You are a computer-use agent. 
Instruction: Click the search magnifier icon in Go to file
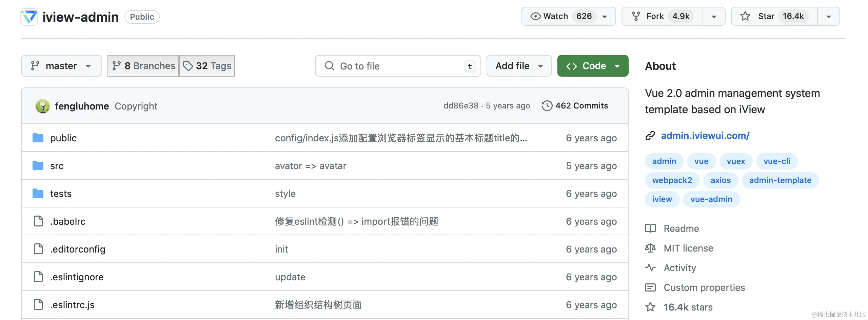point(329,66)
